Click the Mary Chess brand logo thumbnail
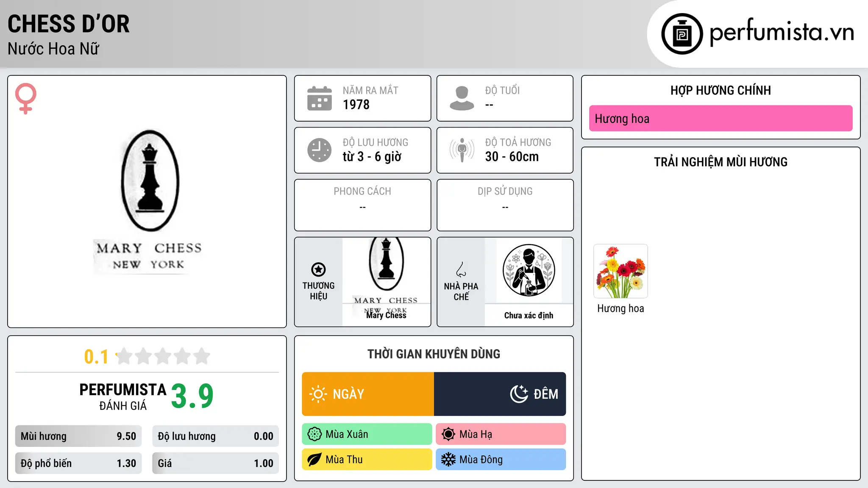868x488 pixels. pyautogui.click(x=386, y=275)
